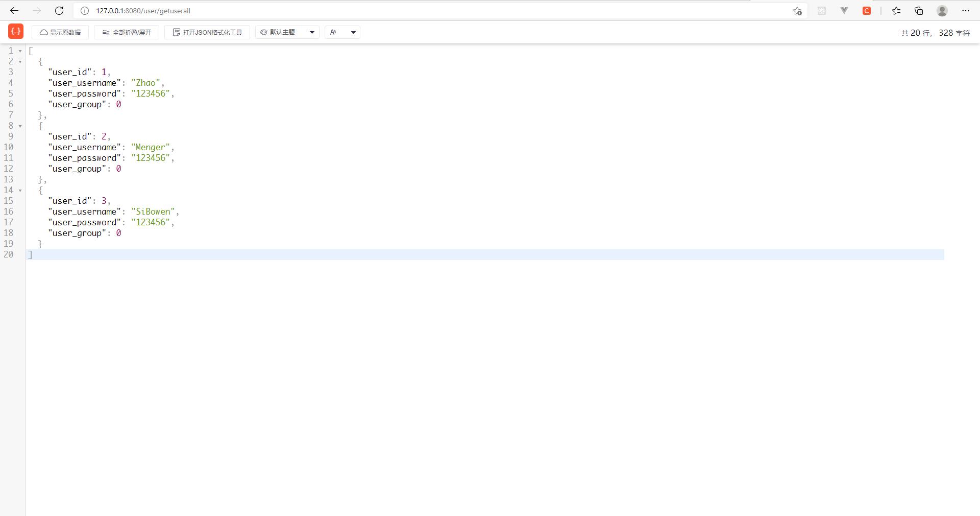
Task: Collapse the object at line 8
Action: (x=20, y=126)
